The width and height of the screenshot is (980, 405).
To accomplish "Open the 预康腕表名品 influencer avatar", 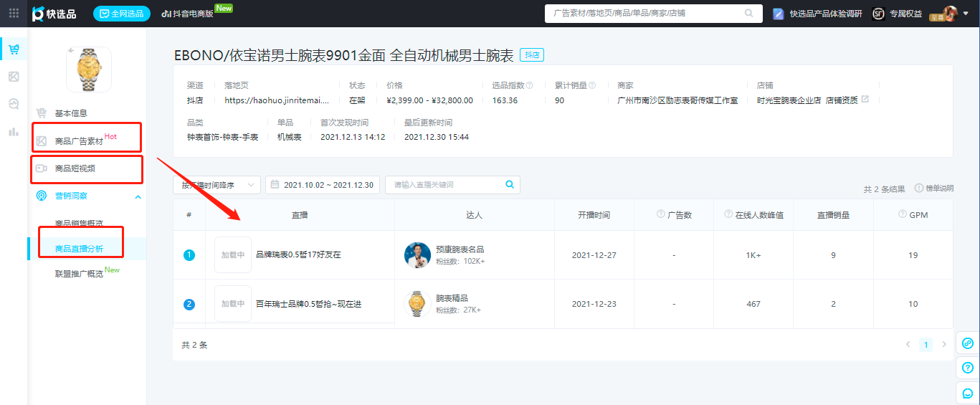I will click(417, 255).
